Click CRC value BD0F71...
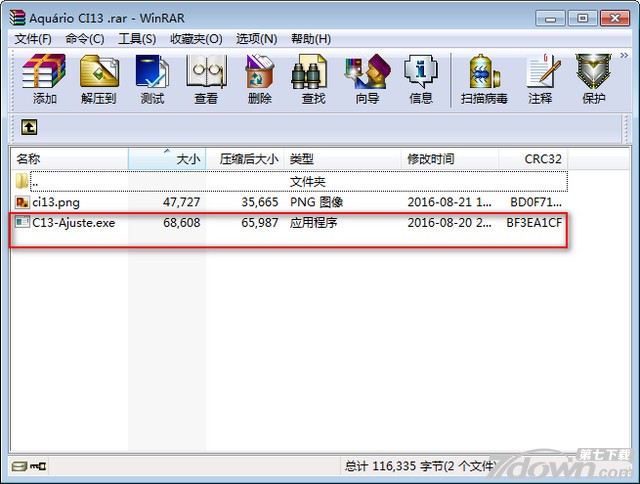This screenshot has height=484, width=640. (536, 202)
